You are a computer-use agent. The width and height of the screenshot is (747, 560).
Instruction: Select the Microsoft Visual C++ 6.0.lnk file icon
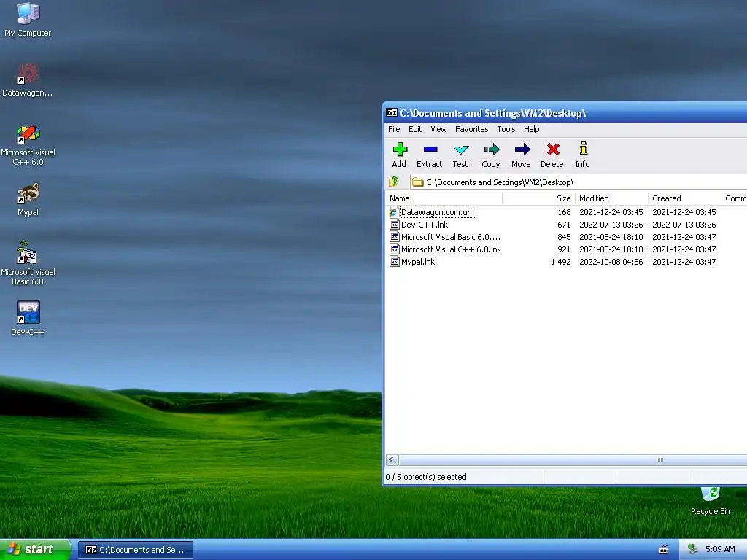tap(395, 249)
